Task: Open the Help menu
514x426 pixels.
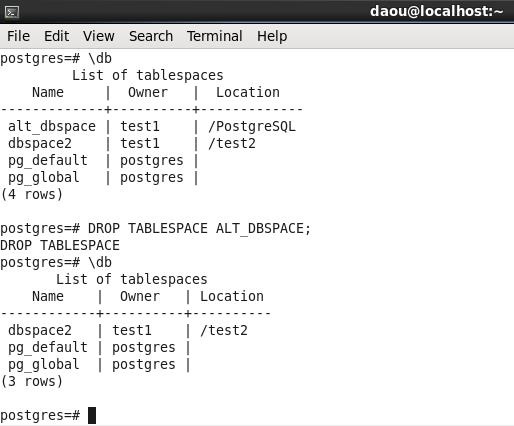Action: pyautogui.click(x=272, y=36)
